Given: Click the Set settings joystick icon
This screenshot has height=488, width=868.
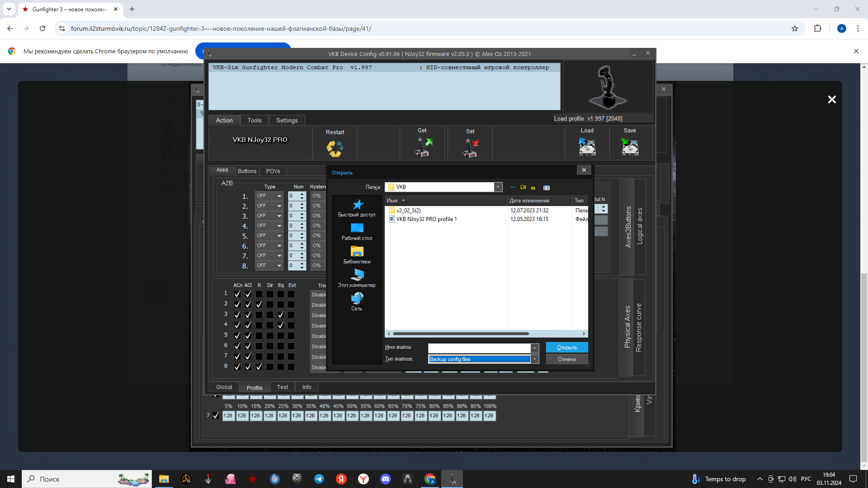Looking at the screenshot, I should (x=470, y=148).
